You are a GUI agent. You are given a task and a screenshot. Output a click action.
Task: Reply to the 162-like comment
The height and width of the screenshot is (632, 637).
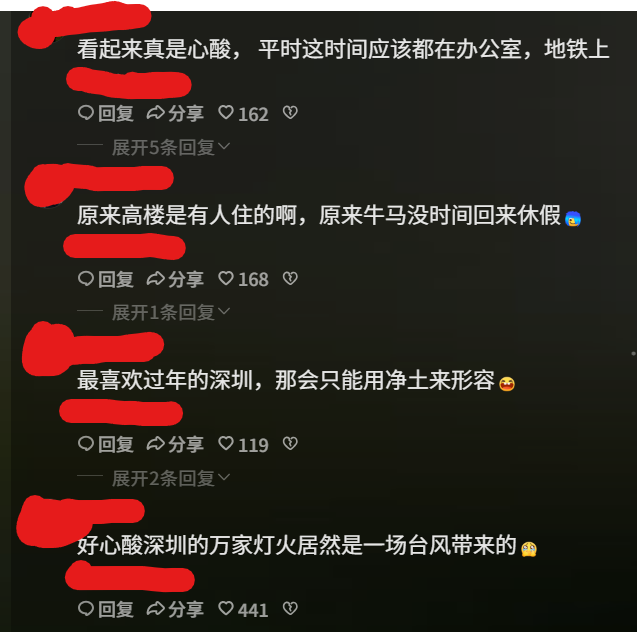click(x=106, y=113)
